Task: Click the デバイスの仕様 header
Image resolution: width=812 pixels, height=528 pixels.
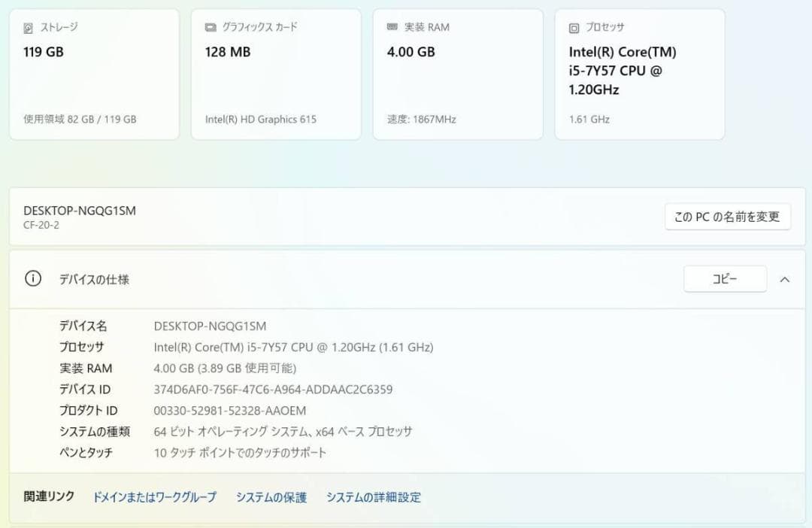Action: pos(94,280)
